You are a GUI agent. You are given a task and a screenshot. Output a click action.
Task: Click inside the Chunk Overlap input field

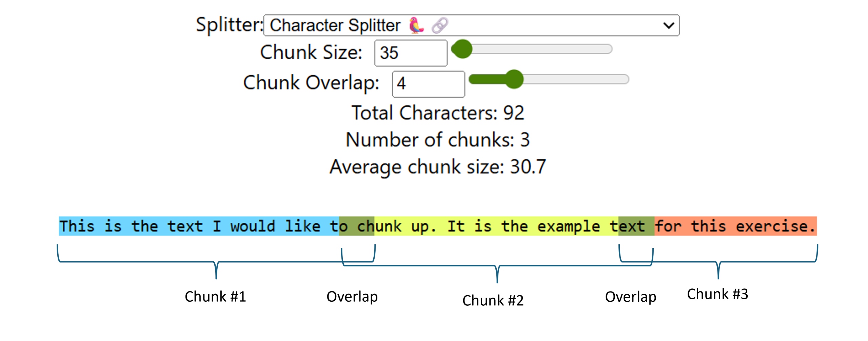point(428,84)
